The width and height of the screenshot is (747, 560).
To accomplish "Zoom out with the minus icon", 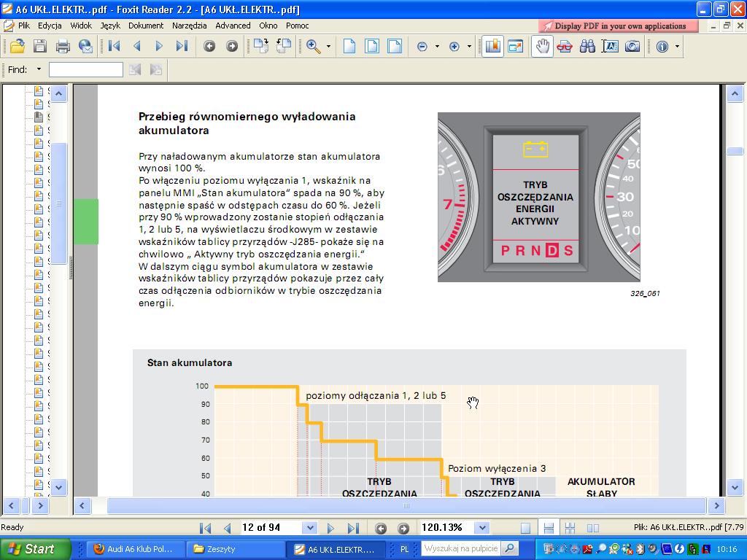I will 422,46.
